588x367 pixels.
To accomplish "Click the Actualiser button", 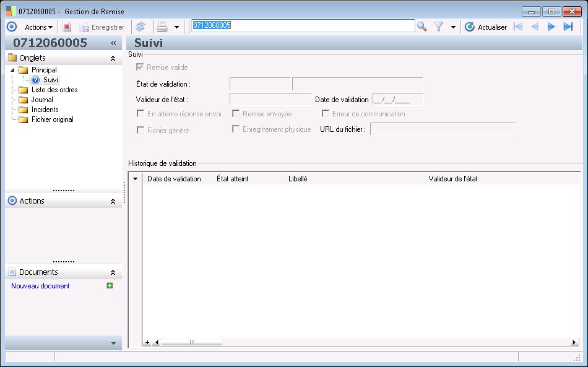I will [x=486, y=27].
